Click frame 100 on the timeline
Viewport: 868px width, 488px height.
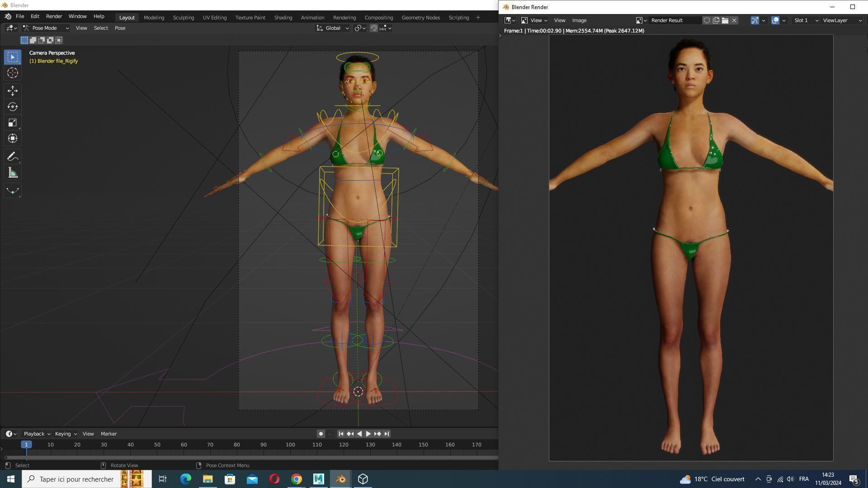290,445
